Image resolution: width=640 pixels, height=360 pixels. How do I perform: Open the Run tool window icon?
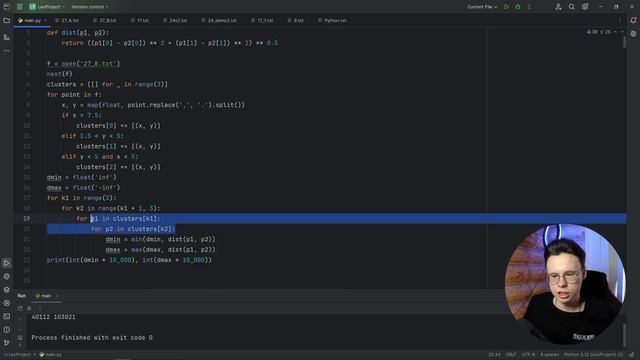pyautogui.click(x=7, y=263)
